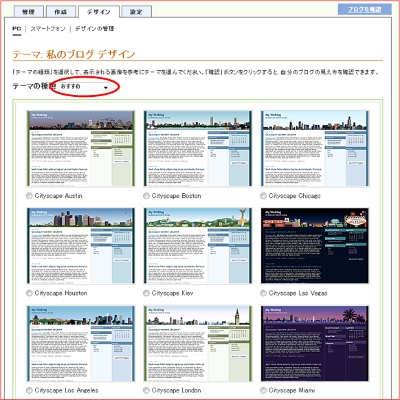Viewport: 400px width, 400px height.
Task: Choose the Cityscape Chicago radio option
Action: pyautogui.click(x=263, y=196)
